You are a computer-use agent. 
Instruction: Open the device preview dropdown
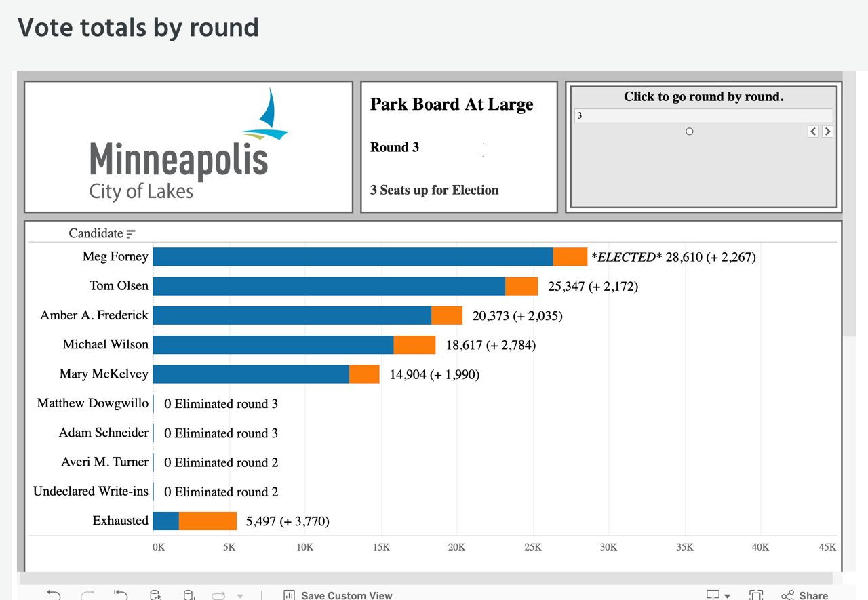(x=718, y=595)
